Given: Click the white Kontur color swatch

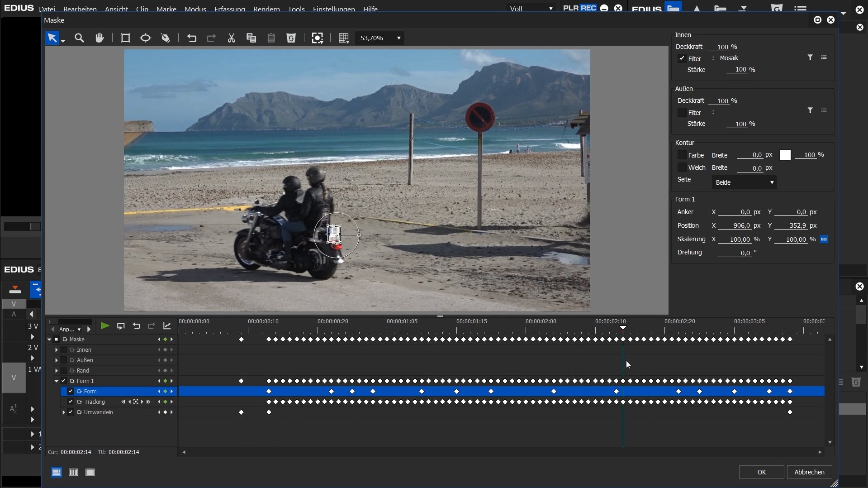Looking at the screenshot, I should click(785, 155).
